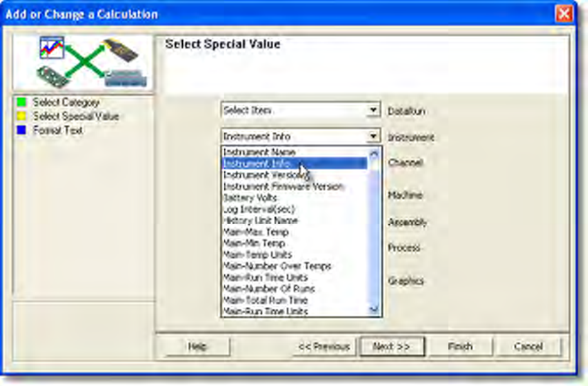Click the Channel label

coord(405,163)
